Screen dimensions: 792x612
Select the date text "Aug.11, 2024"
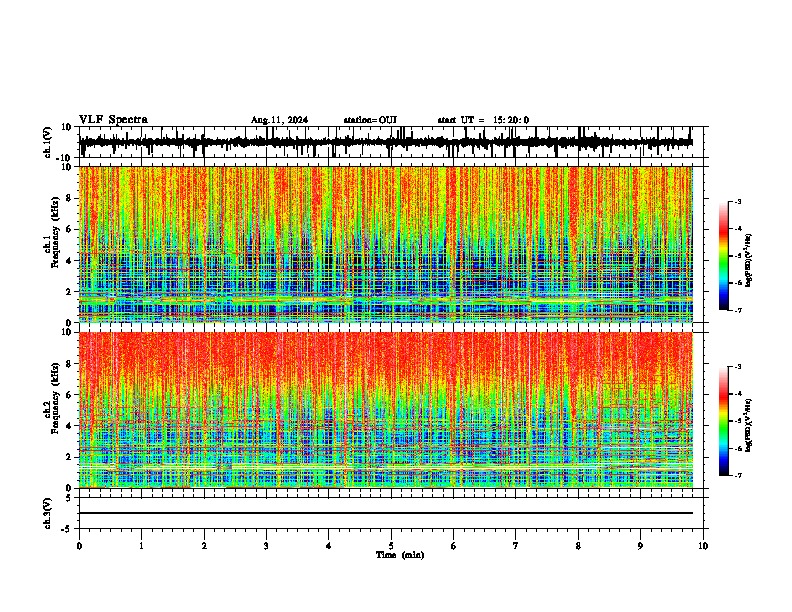point(279,120)
